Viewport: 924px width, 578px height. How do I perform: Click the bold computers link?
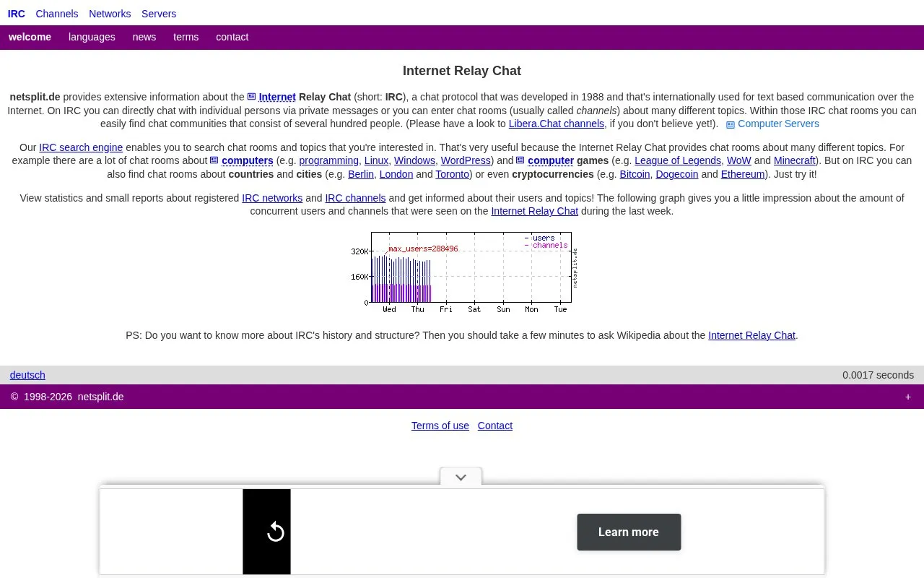pyautogui.click(x=248, y=160)
